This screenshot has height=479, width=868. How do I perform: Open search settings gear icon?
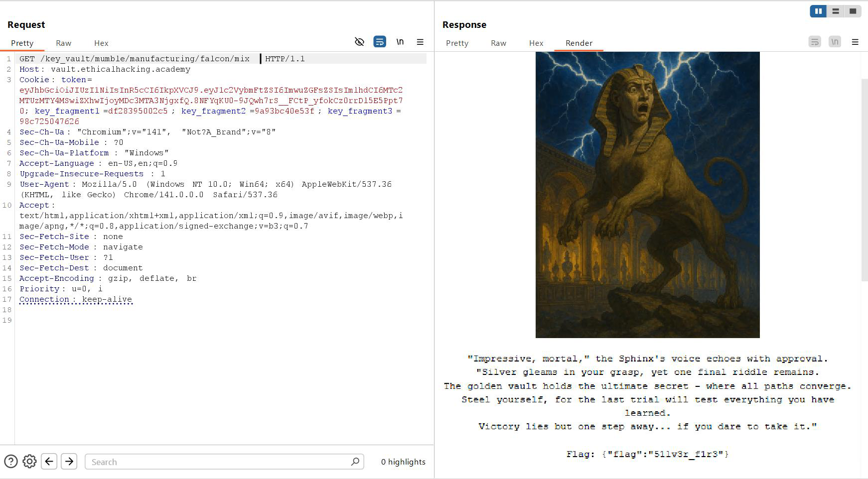[29, 462]
